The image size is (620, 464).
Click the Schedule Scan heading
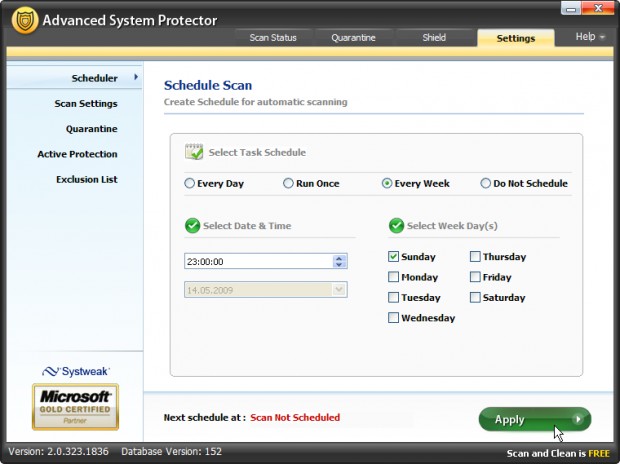(208, 85)
